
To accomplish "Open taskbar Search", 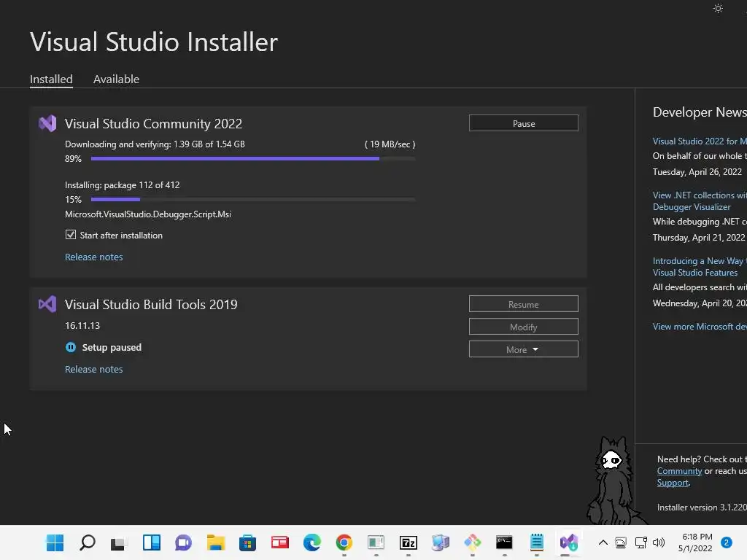I will (88, 542).
